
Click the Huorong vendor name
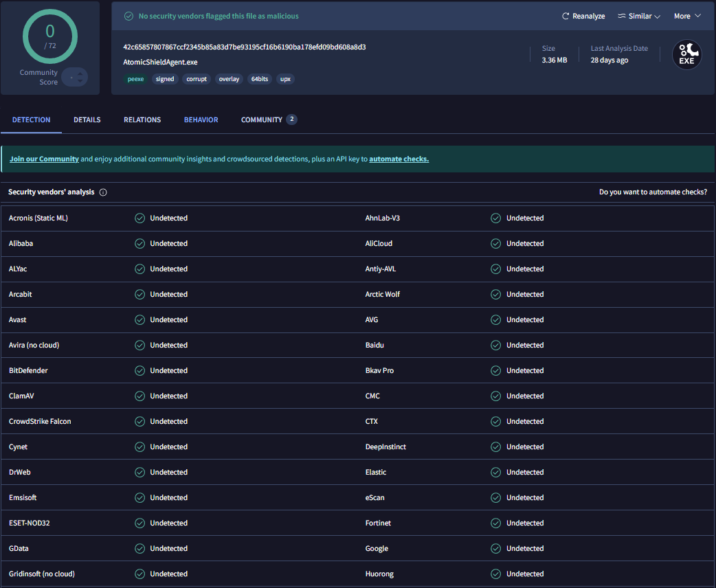pos(379,574)
